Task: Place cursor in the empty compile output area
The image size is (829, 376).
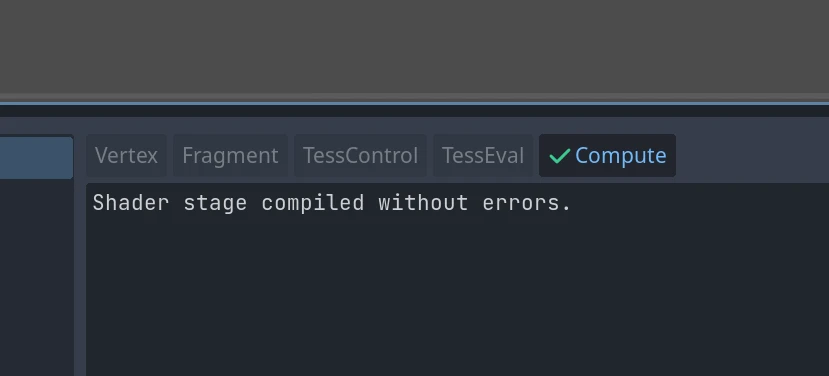Action: click(x=457, y=296)
